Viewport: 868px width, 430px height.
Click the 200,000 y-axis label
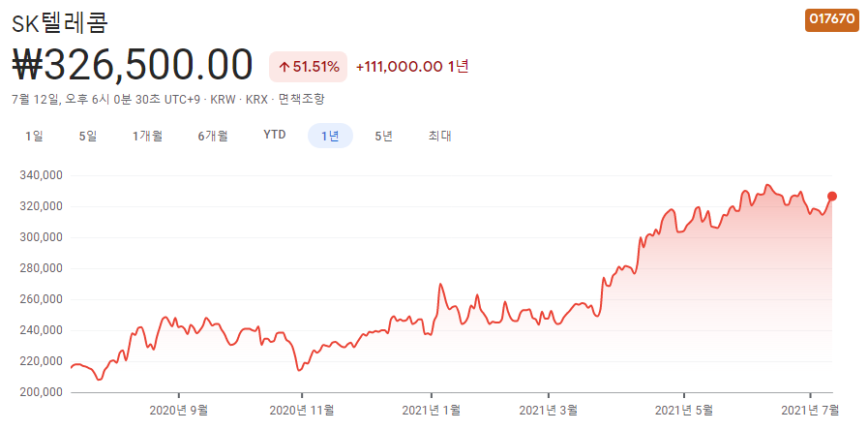pos(42,393)
